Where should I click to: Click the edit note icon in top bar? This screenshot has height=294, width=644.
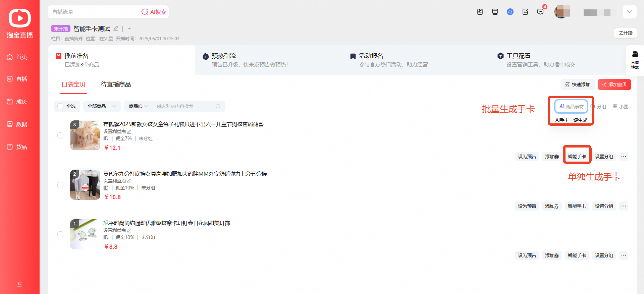click(525, 12)
